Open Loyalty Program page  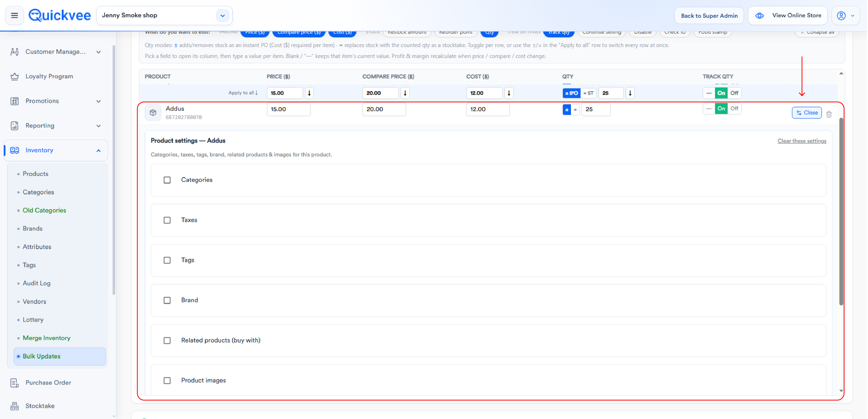pos(49,77)
